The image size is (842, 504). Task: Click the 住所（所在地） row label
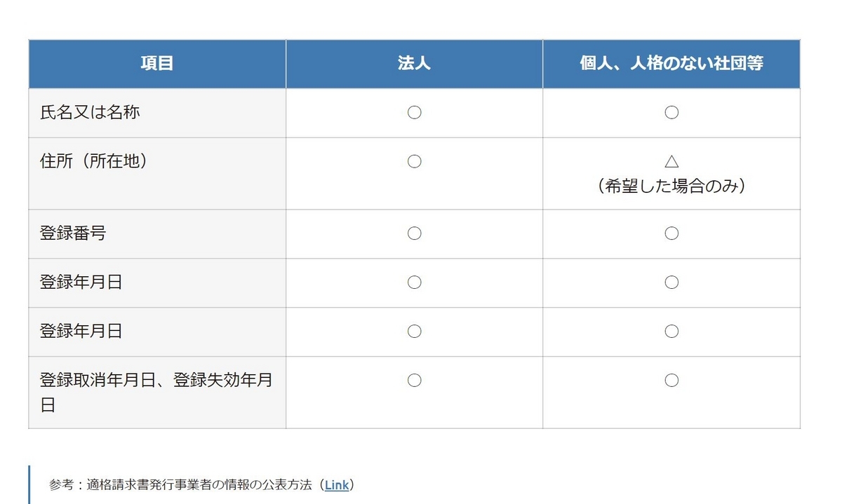tap(94, 161)
